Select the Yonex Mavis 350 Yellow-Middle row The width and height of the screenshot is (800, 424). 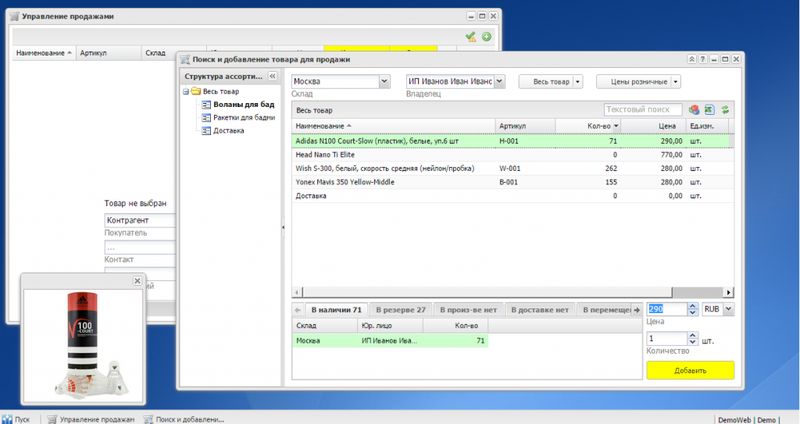[x=513, y=182]
